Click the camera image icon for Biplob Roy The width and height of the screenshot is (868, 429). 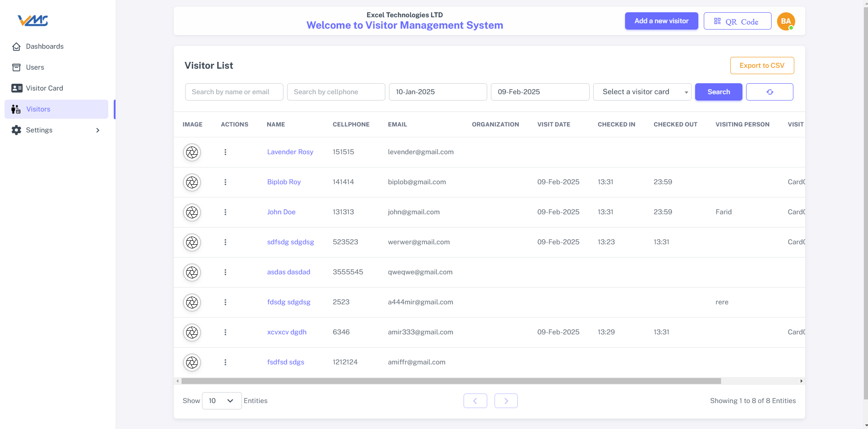[x=192, y=182]
